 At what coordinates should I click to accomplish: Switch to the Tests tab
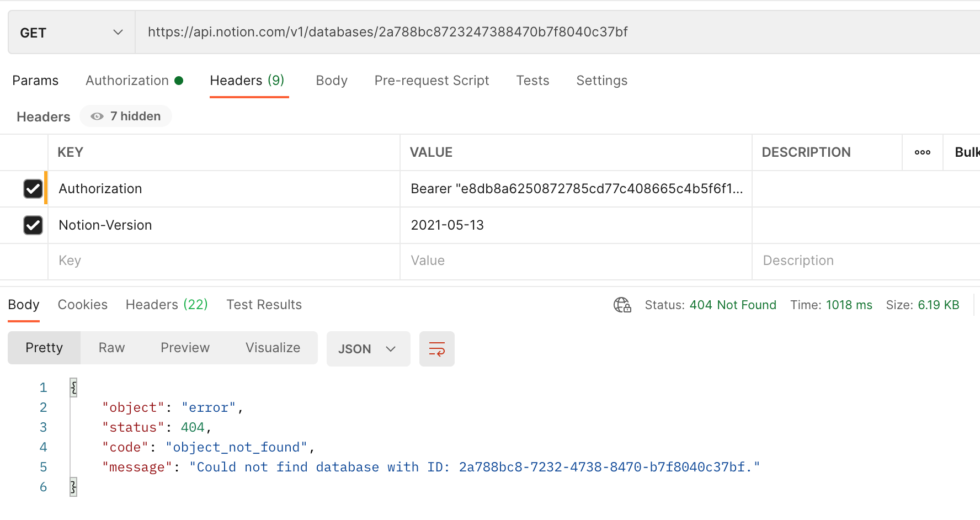(x=532, y=81)
